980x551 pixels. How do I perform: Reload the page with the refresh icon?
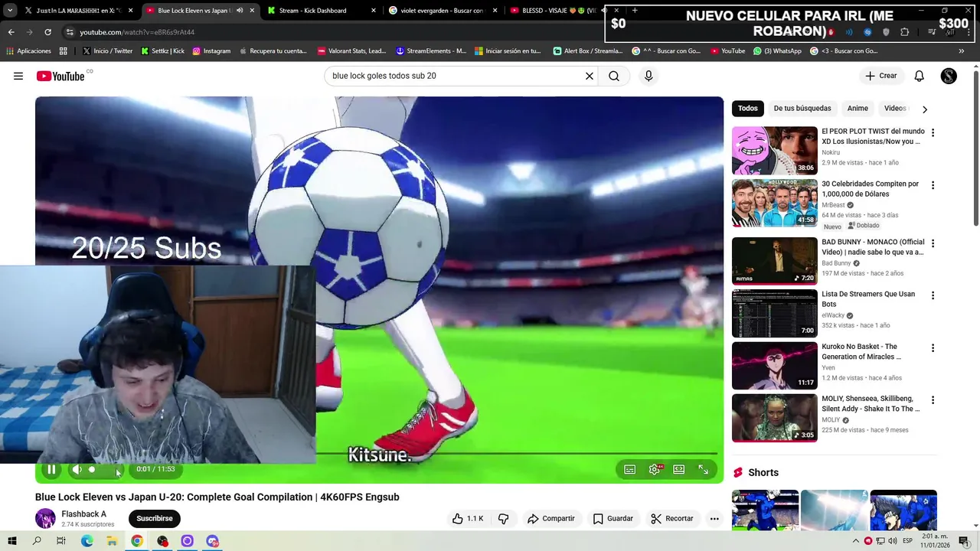point(47,32)
